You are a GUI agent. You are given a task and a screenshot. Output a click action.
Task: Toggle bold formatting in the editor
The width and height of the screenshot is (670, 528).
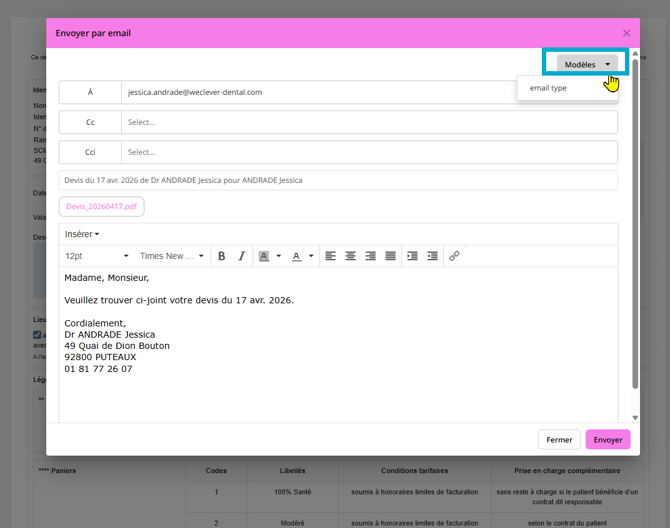[x=222, y=256]
